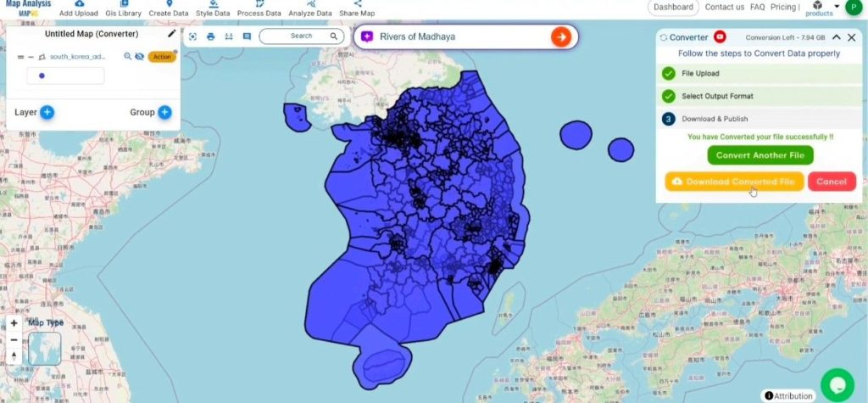Image resolution: width=868 pixels, height=403 pixels.
Task: Click the zoom-out minus button
Action: tap(14, 340)
